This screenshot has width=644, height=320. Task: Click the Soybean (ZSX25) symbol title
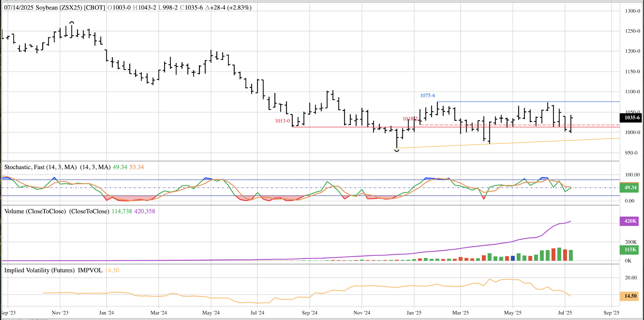tap(59, 8)
